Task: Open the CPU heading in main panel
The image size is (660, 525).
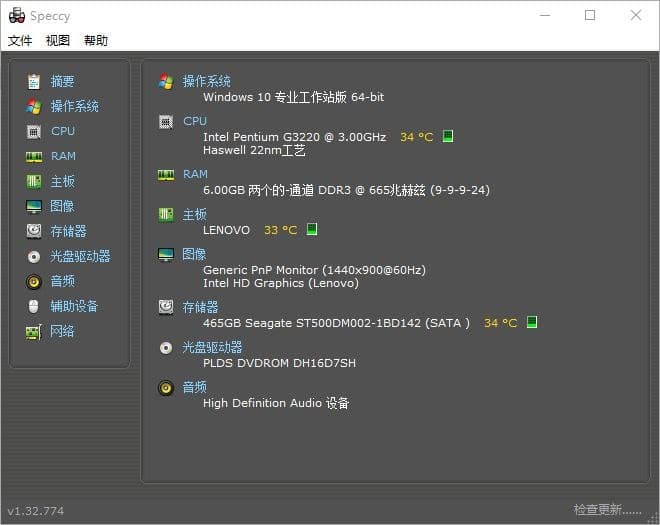Action: click(x=195, y=121)
